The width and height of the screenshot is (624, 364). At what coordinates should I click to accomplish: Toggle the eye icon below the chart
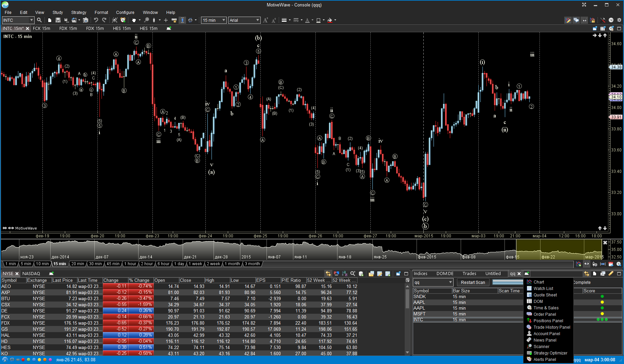586,264
